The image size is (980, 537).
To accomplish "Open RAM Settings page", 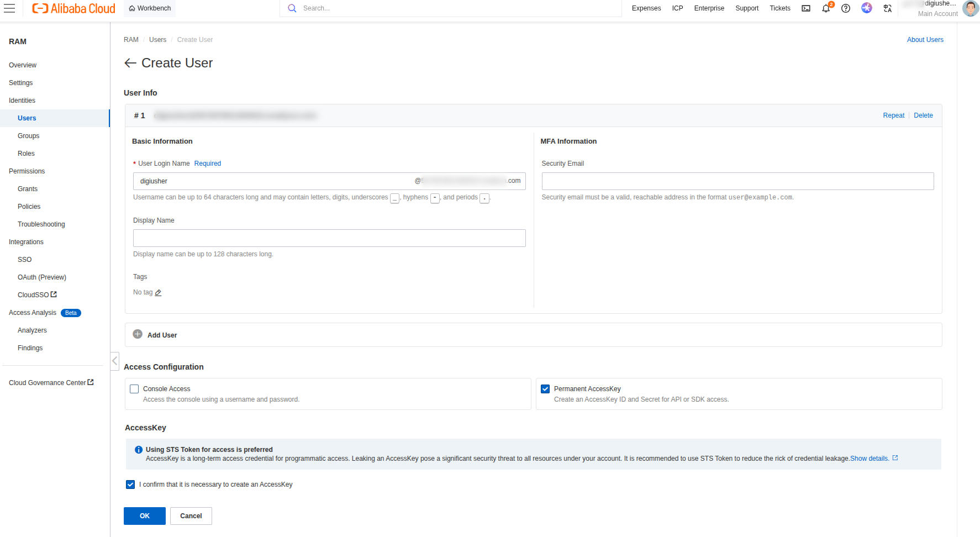I will click(21, 83).
